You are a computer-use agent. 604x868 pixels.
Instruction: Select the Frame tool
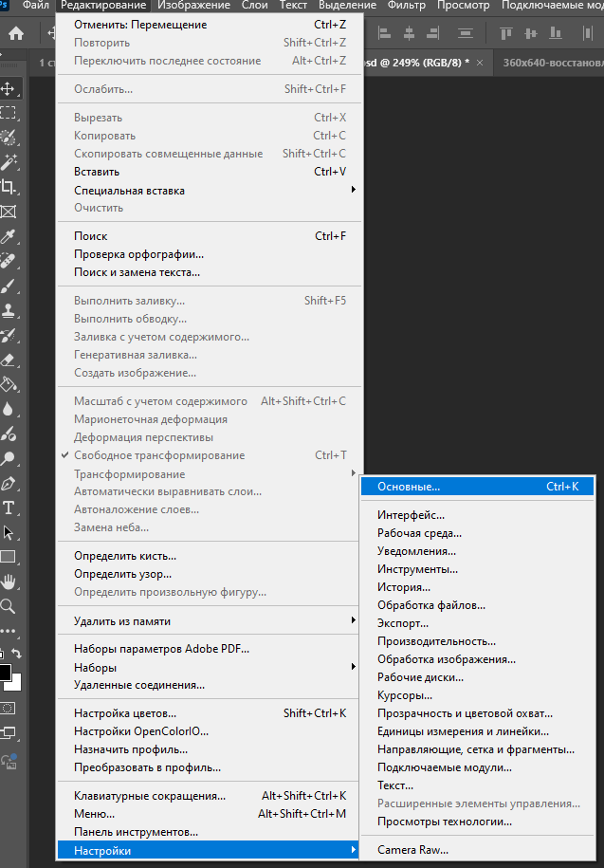coord(8,212)
